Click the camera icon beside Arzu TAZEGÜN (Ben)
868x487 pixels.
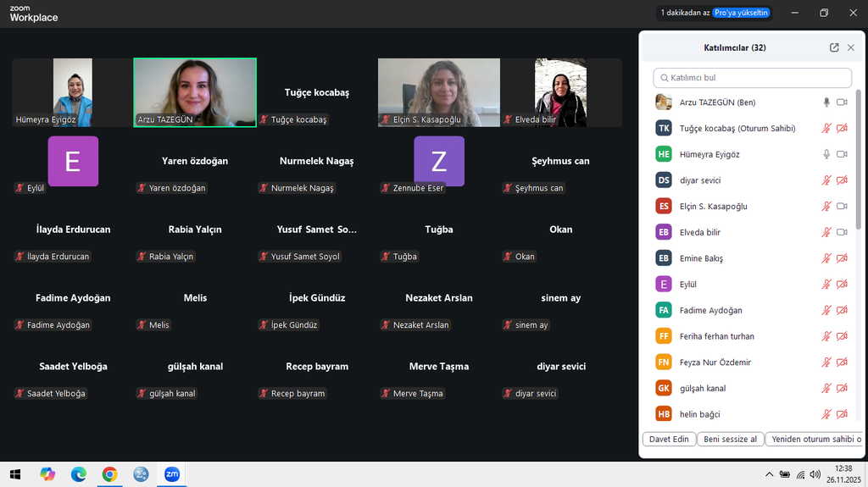pos(842,102)
